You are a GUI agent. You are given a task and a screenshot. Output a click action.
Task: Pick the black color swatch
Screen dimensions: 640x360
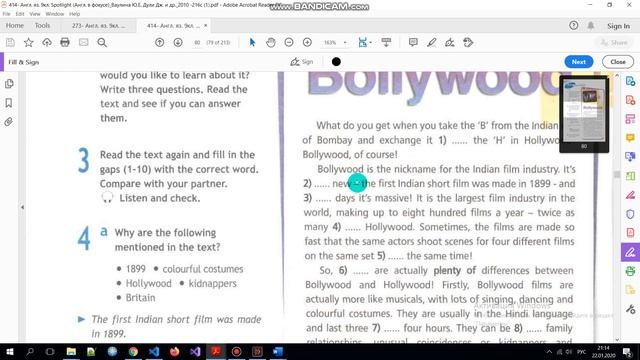pyautogui.click(x=336, y=62)
